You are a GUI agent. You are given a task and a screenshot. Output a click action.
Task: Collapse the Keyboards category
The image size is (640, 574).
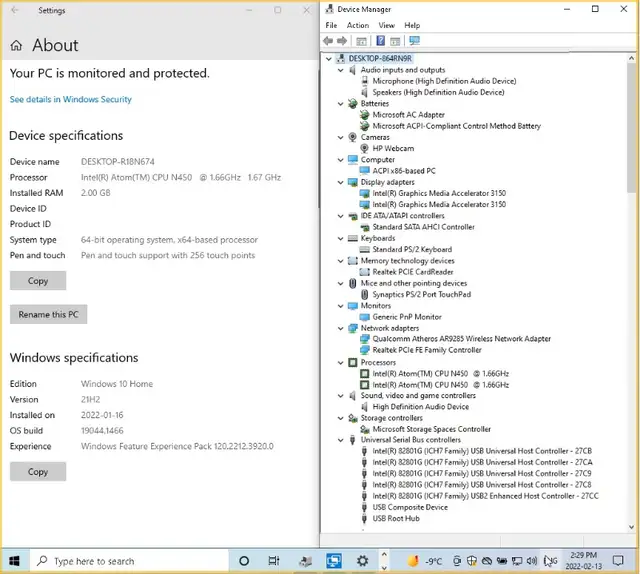point(340,238)
